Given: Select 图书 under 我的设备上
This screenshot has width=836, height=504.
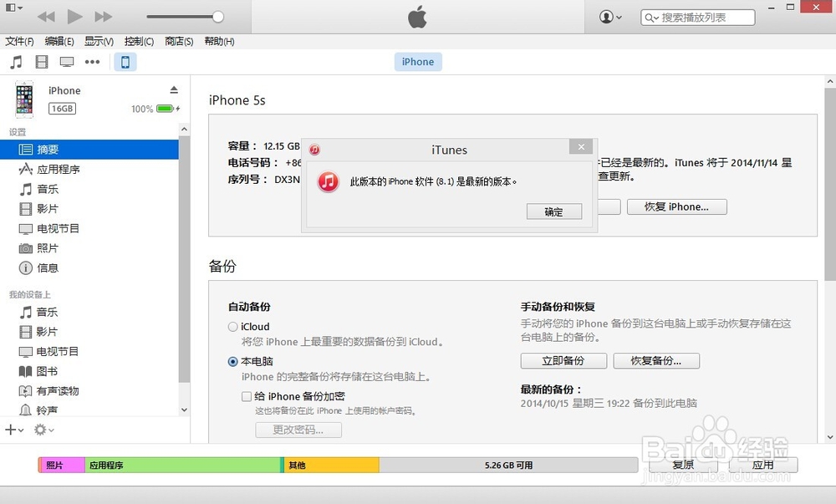Looking at the screenshot, I should [x=89, y=371].
